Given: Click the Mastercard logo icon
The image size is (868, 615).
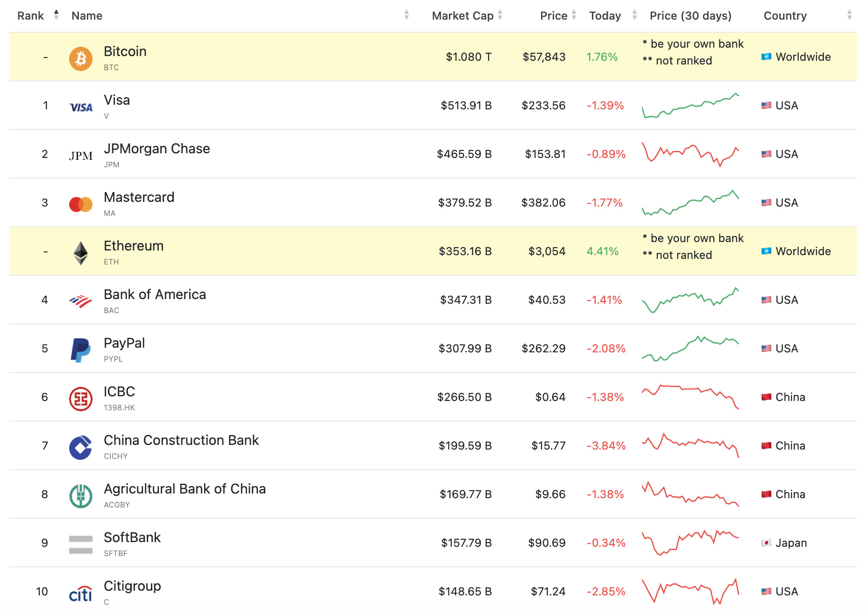Looking at the screenshot, I should coord(81,204).
